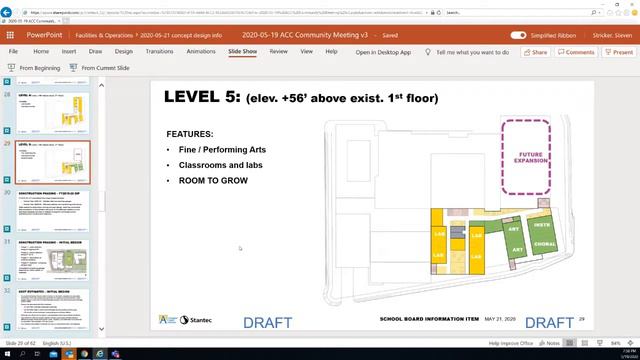Select the Slide Show tab

[x=242, y=51]
